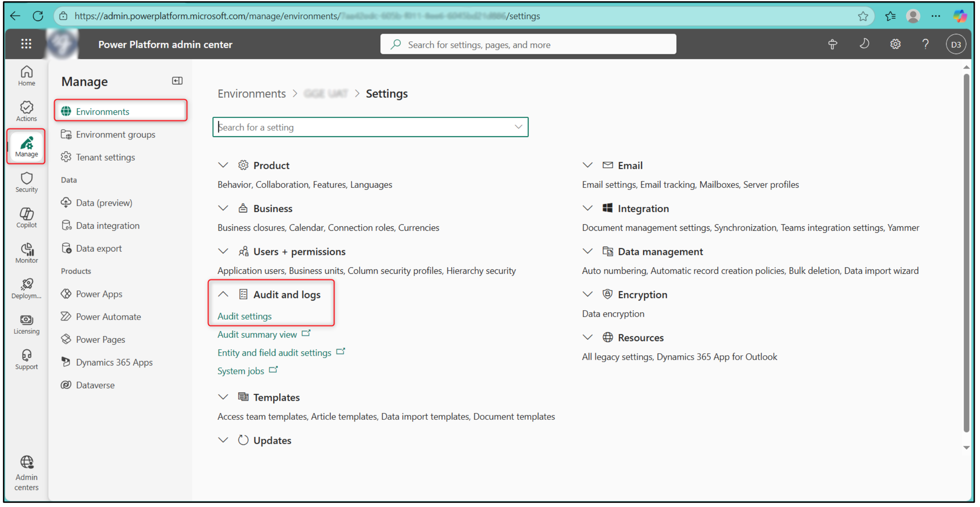This screenshot has width=980, height=507.
Task: Open Entity and field audit settings
Action: coord(274,352)
